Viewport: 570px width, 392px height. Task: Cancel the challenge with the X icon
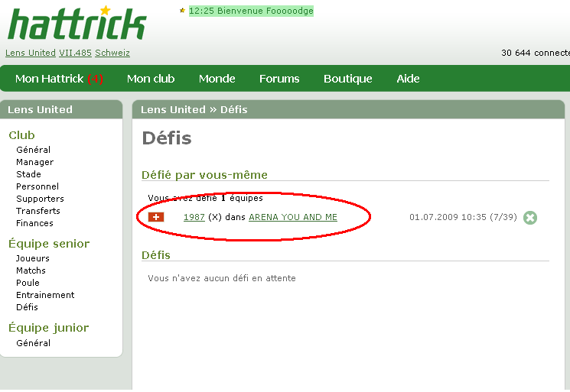tap(530, 218)
